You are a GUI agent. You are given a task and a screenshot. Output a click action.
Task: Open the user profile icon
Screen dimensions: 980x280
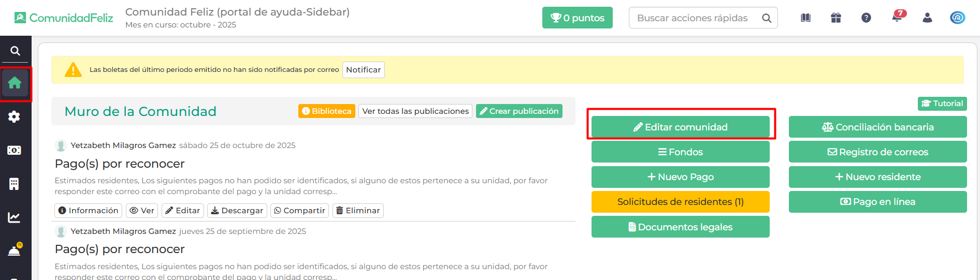[x=927, y=18]
